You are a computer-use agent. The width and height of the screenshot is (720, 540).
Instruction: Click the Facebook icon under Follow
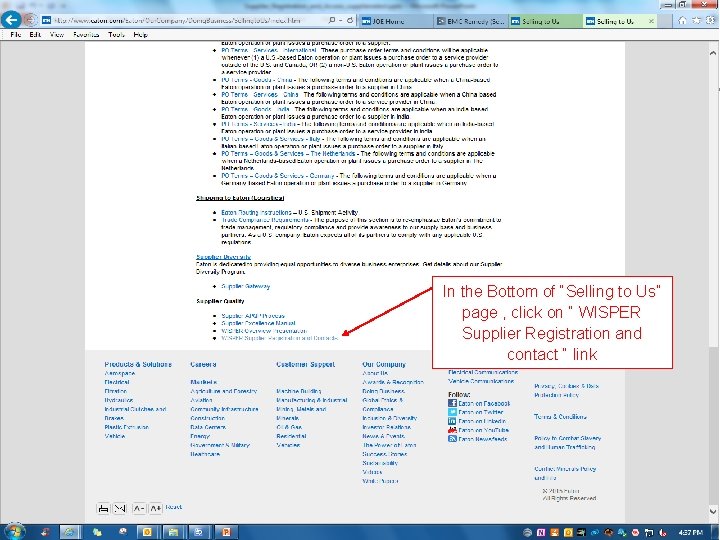(x=452, y=403)
